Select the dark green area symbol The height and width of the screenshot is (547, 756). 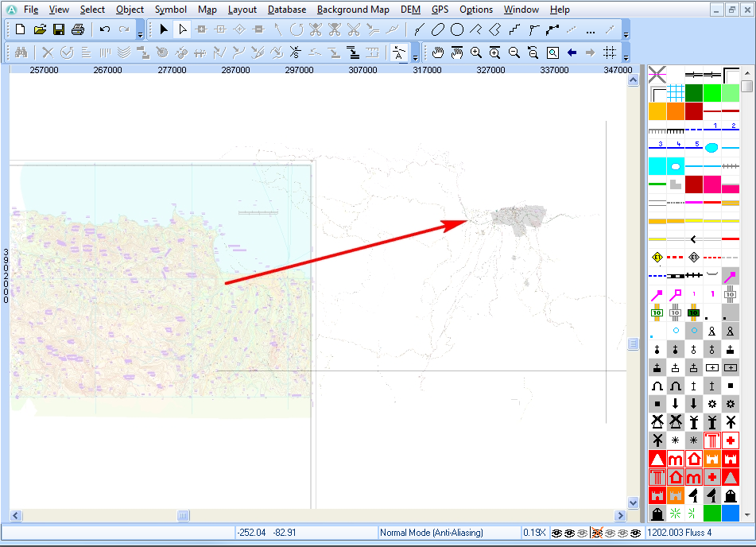coord(694,92)
